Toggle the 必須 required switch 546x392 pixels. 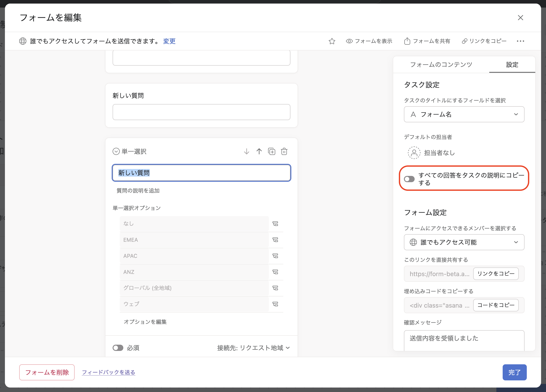tap(118, 348)
